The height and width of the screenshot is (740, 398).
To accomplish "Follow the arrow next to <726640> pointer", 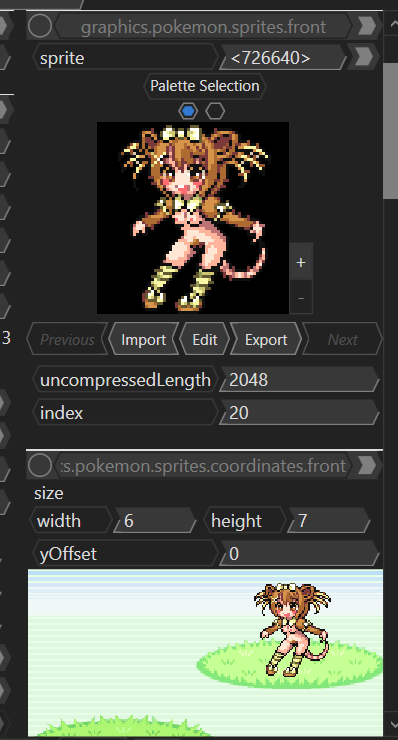I will [364, 58].
